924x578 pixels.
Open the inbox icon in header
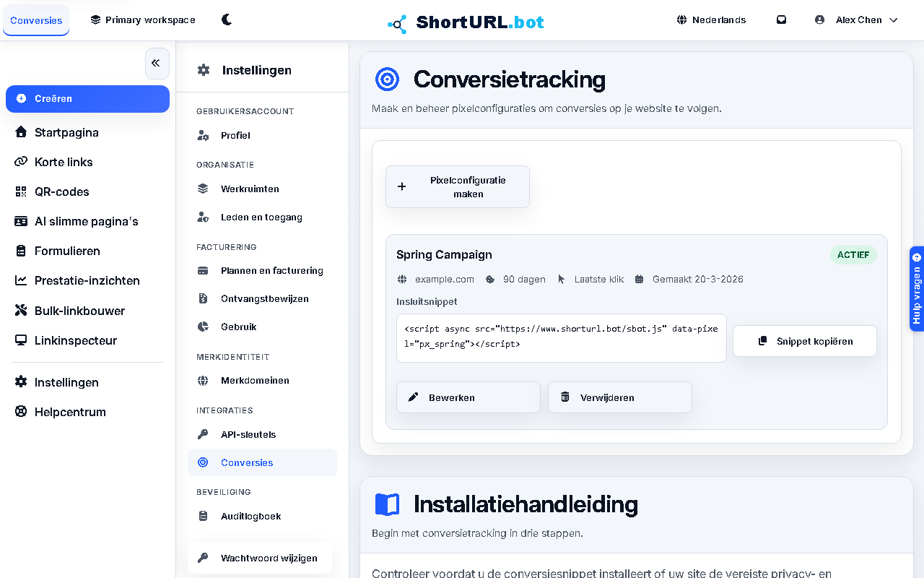point(781,20)
